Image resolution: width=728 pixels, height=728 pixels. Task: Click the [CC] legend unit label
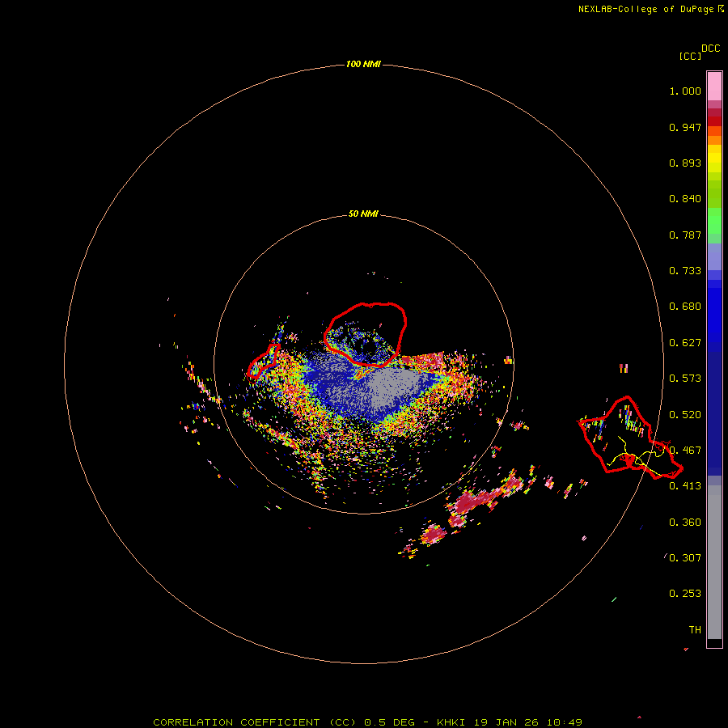(689, 56)
